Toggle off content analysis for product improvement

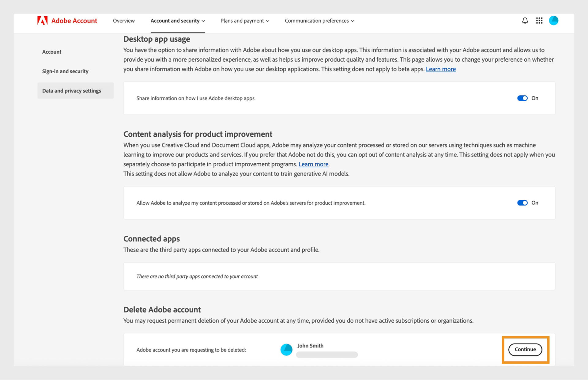(522, 203)
